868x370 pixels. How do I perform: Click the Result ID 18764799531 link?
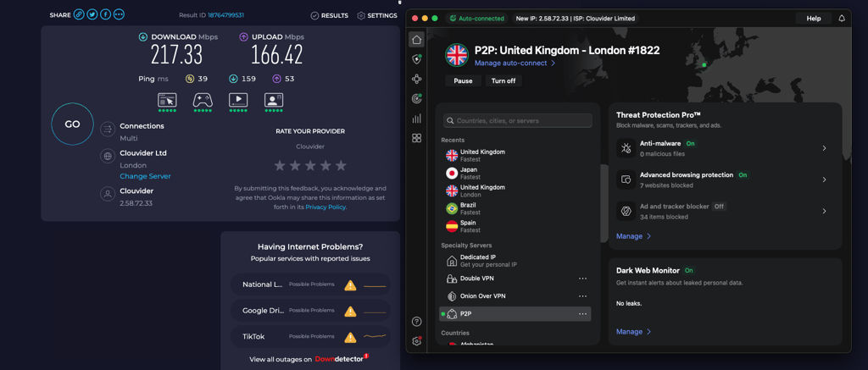(x=225, y=15)
